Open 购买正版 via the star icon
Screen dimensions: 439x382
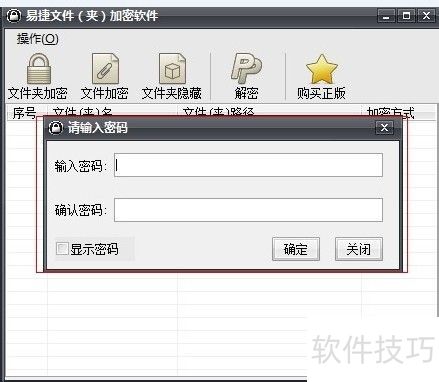pos(321,69)
